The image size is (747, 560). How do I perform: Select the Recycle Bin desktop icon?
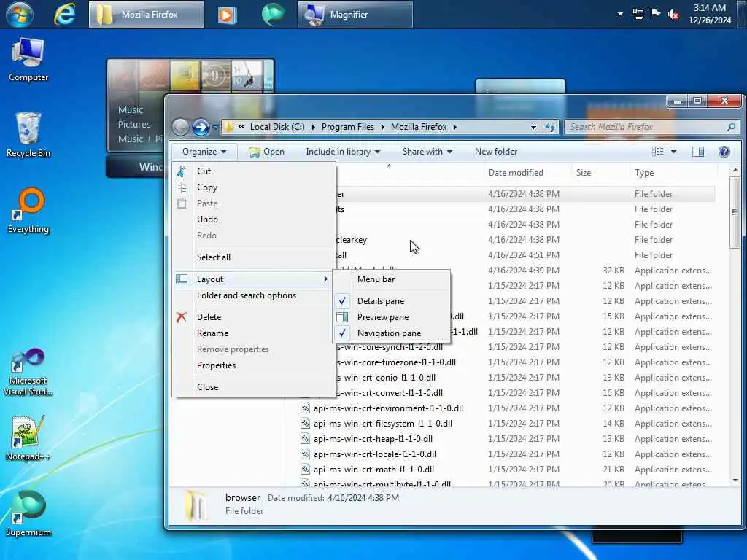click(28, 135)
